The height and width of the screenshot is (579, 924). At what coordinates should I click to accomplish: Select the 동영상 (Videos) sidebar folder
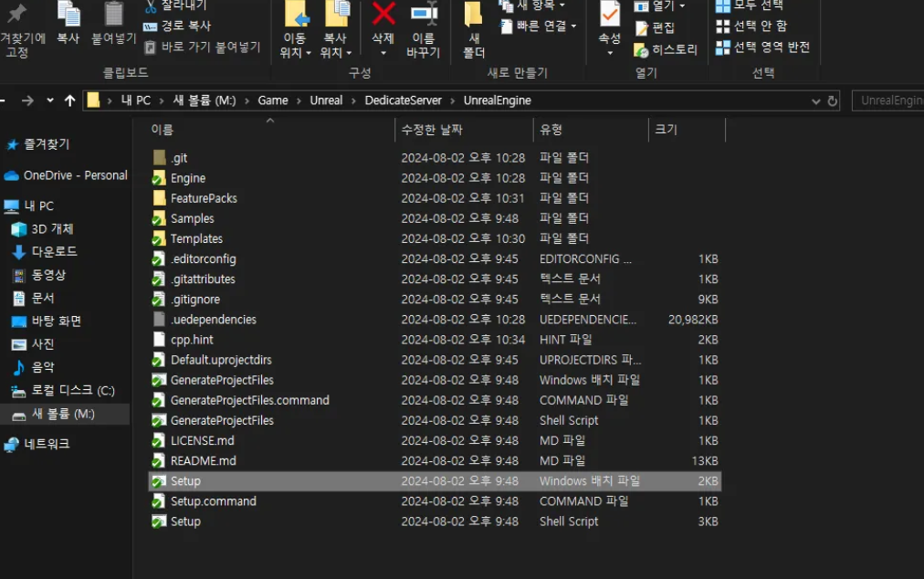pyautogui.click(x=48, y=275)
